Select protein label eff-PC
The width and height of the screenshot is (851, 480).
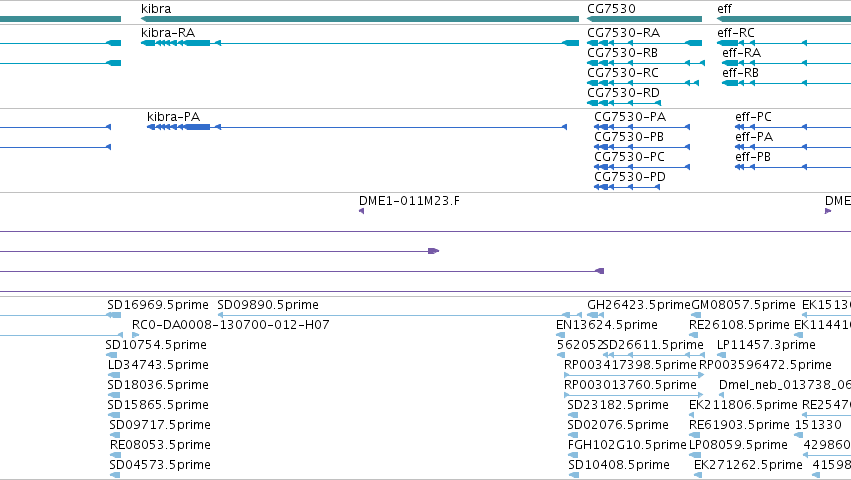(x=753, y=117)
